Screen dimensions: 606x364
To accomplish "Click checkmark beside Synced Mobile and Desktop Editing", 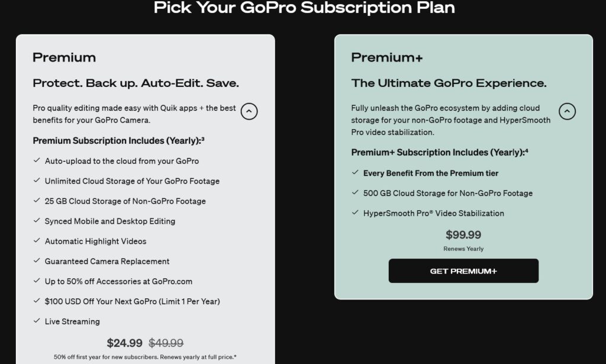I will point(37,221).
